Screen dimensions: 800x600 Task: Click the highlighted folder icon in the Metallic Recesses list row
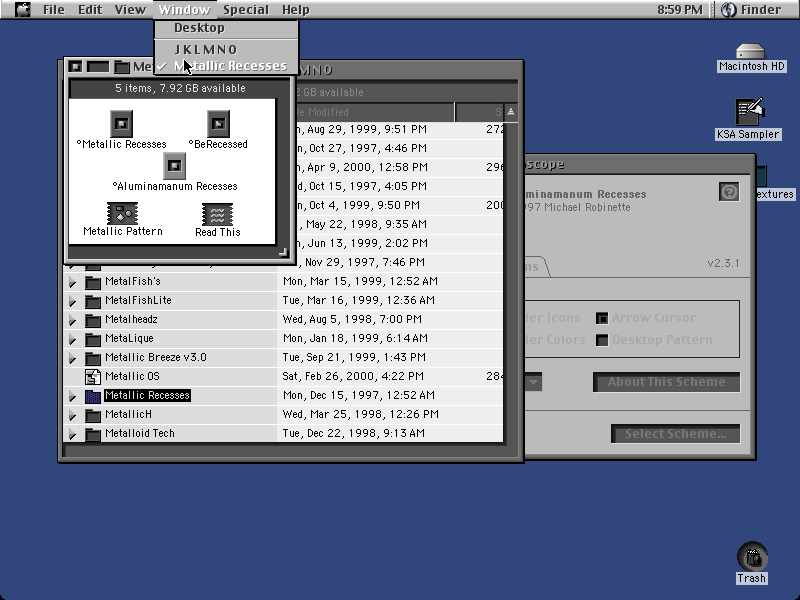pyautogui.click(x=93, y=396)
